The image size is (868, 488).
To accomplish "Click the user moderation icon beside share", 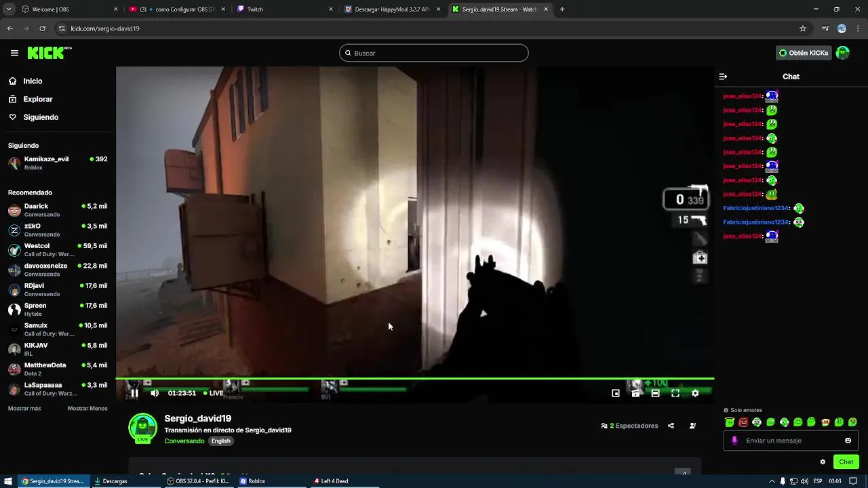I will [x=692, y=426].
